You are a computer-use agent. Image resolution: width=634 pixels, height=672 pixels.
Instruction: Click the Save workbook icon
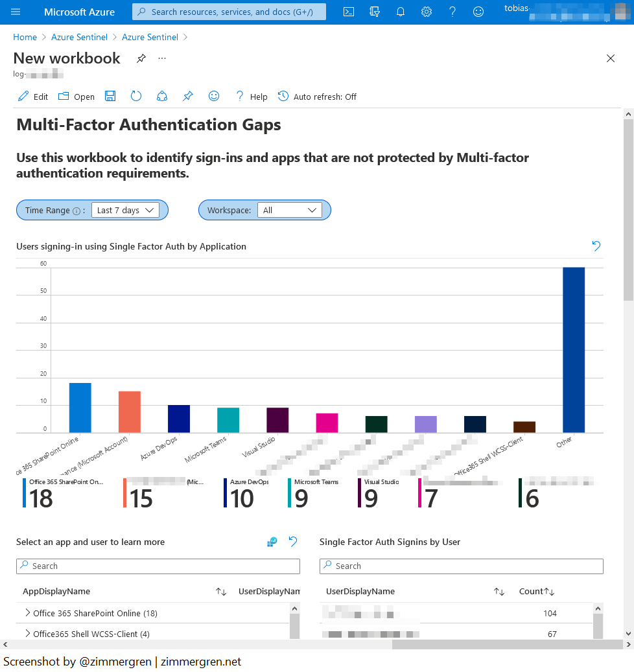pos(110,97)
